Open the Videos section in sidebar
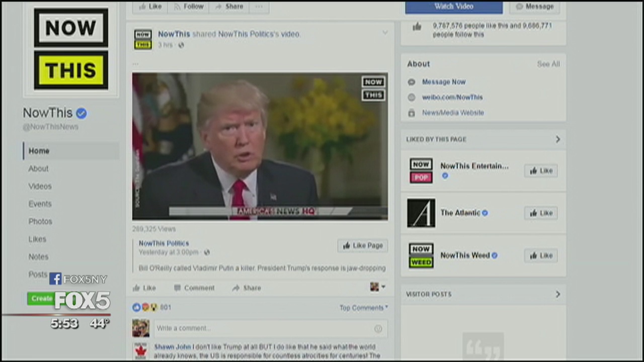644x362 pixels. tap(40, 186)
